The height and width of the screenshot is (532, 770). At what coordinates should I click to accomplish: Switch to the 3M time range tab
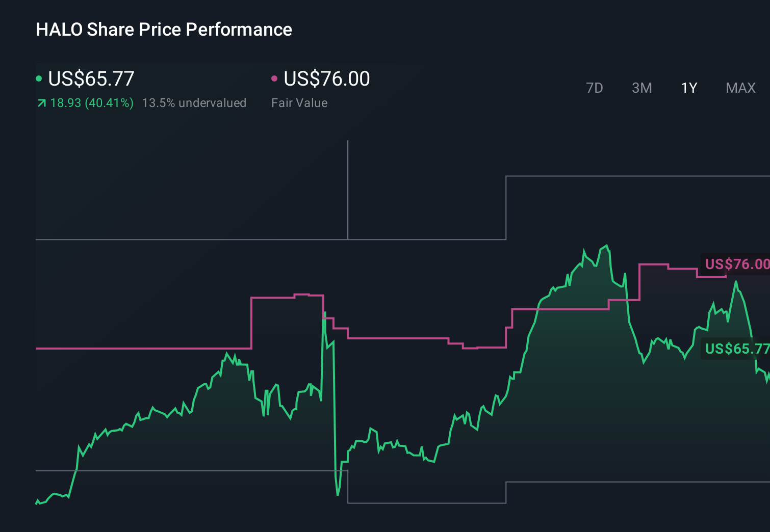click(x=641, y=88)
